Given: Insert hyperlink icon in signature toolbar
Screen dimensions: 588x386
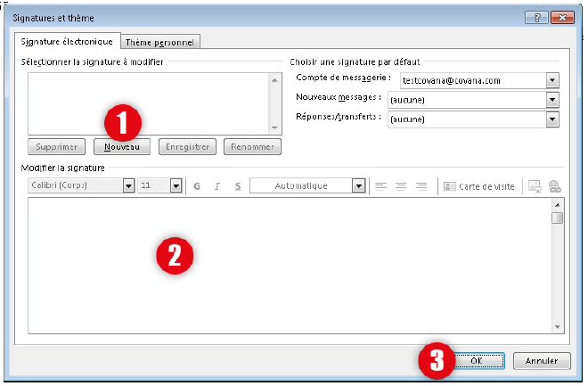Looking at the screenshot, I should [555, 186].
